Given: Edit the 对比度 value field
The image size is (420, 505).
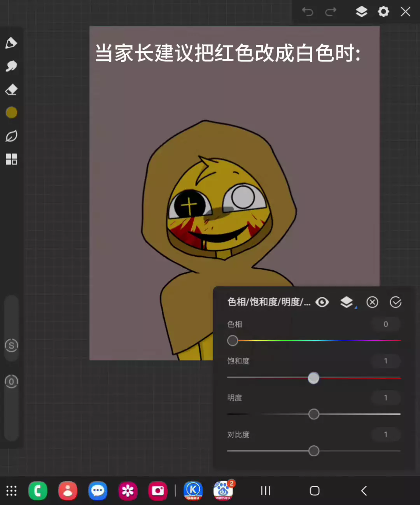Looking at the screenshot, I should [x=385, y=435].
